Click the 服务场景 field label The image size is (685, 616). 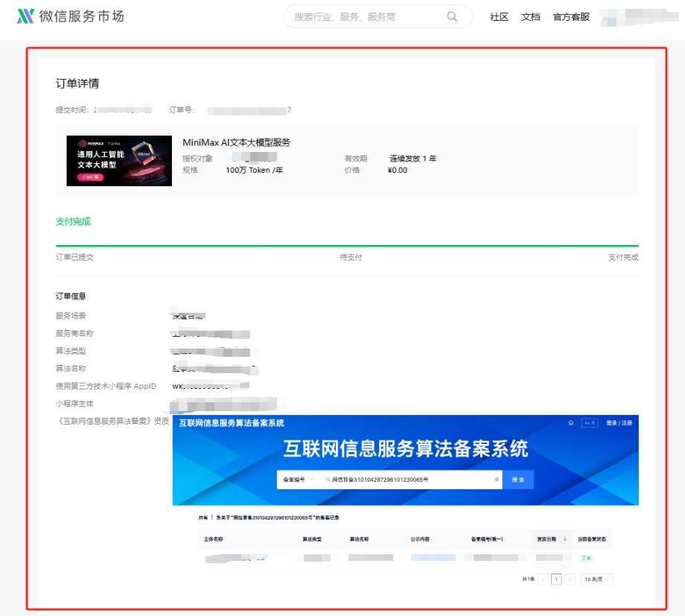[71, 316]
